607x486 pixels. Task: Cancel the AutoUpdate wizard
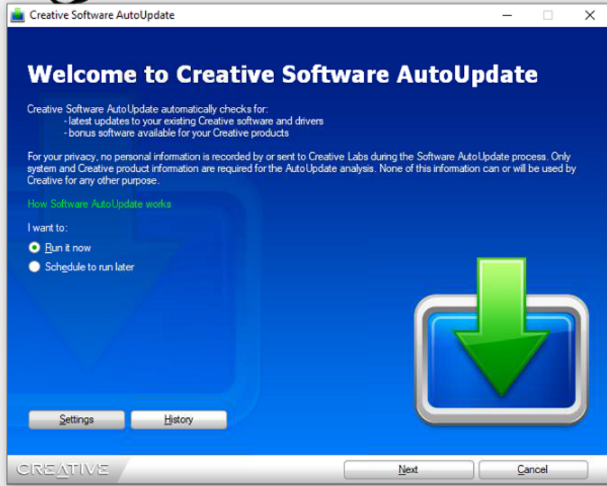533,470
